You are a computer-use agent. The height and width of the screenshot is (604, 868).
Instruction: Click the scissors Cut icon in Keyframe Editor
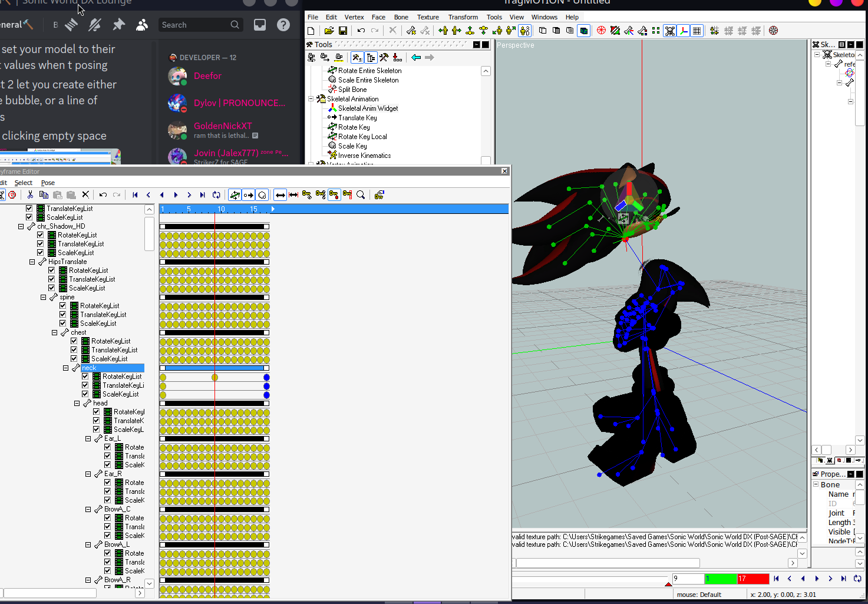pos(30,195)
